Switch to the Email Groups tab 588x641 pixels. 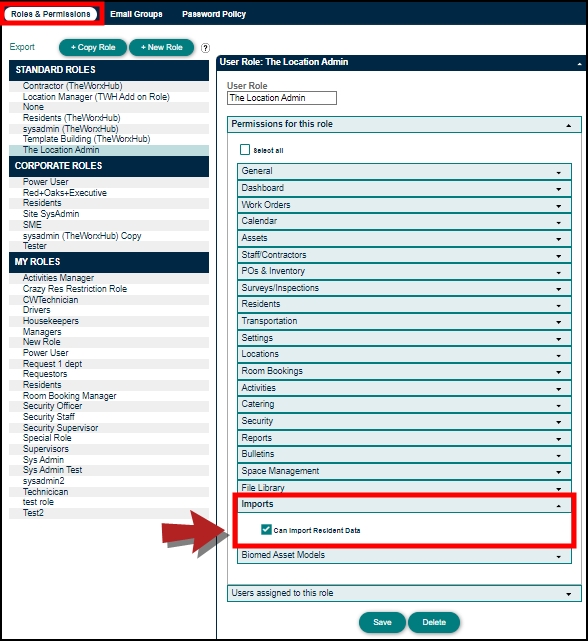(136, 14)
